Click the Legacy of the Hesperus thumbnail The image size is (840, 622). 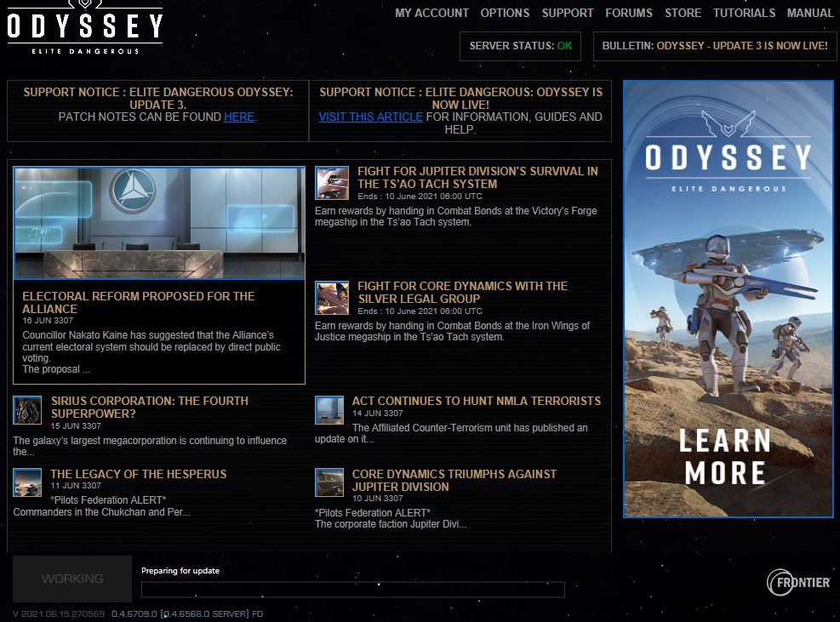(x=27, y=482)
